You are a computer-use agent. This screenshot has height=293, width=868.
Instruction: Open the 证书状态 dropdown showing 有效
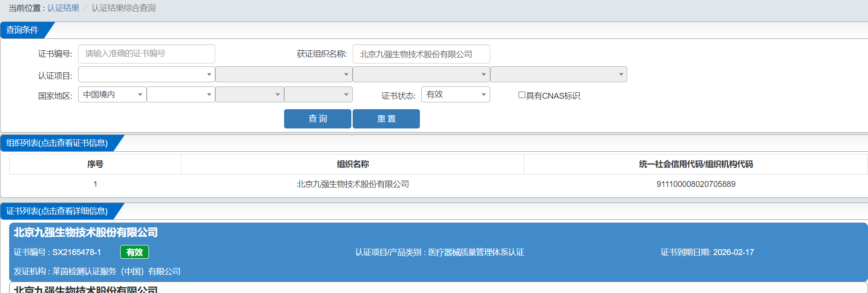[x=455, y=95]
